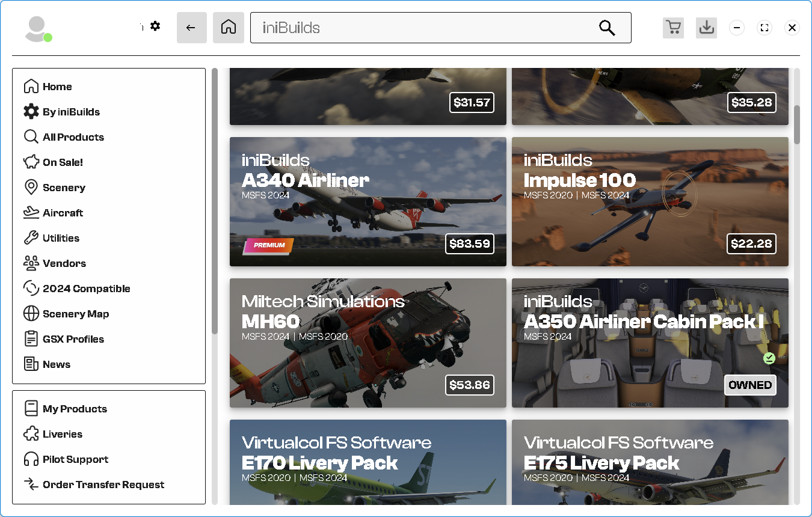Viewport: 812px width, 517px height.
Task: Click the $22.28 price on Impulse 100
Action: pyautogui.click(x=751, y=244)
